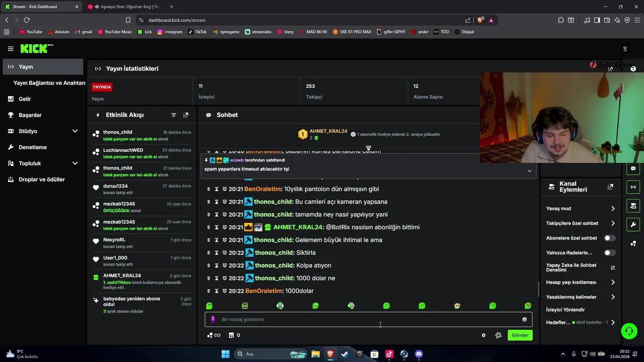Open the YouTube Music bookmark
644x362 pixels.
(x=115, y=32)
